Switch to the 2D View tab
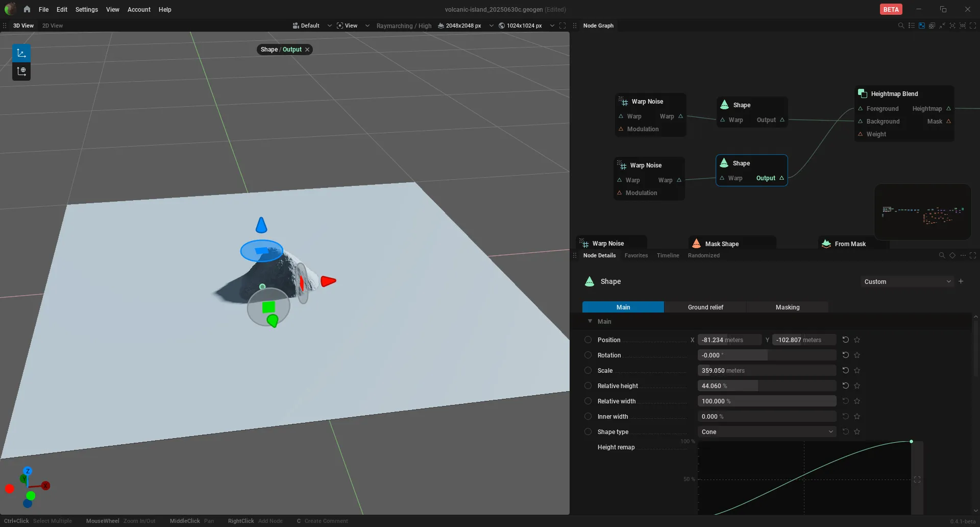The height and width of the screenshot is (527, 980). (x=53, y=26)
